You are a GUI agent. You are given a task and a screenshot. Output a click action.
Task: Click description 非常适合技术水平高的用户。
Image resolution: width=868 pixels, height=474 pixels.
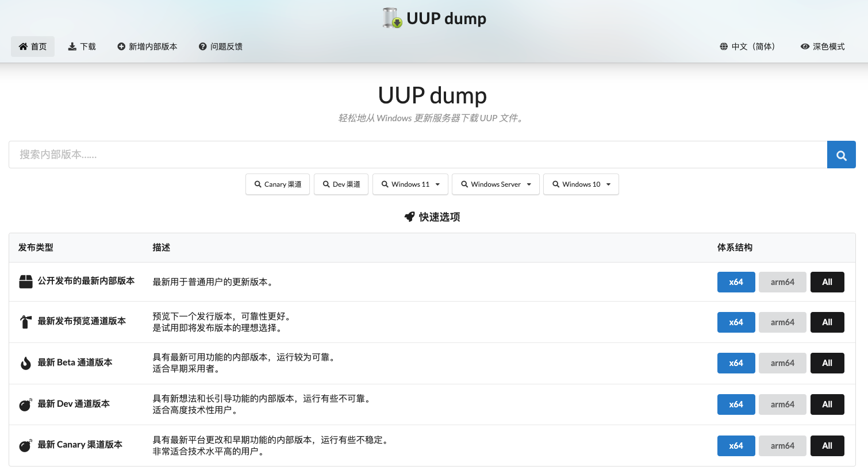tap(209, 452)
